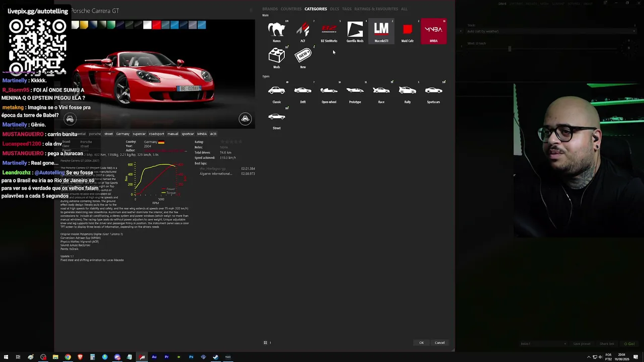The height and width of the screenshot is (362, 644).
Task: Open Steam from the taskbar
Action: (x=216, y=357)
